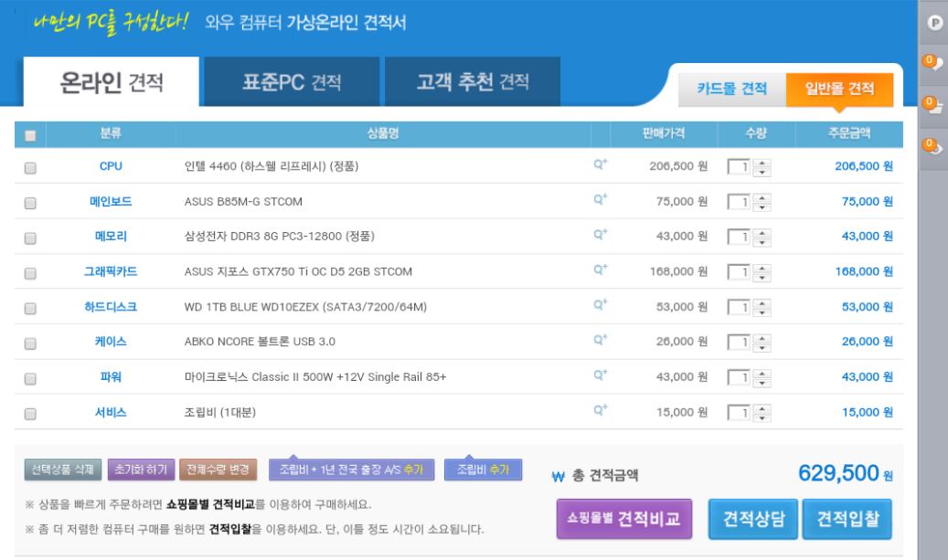Check the 서비스 row checkbox
948x560 pixels.
[30, 414]
